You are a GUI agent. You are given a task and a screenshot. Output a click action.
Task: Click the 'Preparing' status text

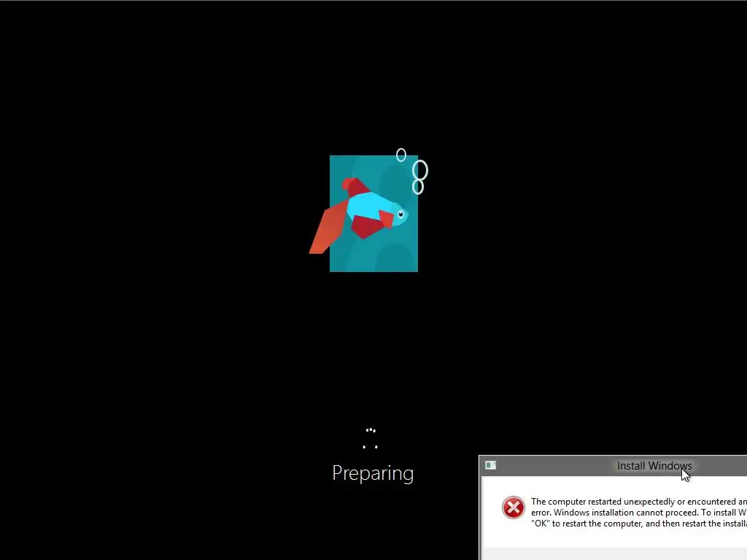coord(373,473)
